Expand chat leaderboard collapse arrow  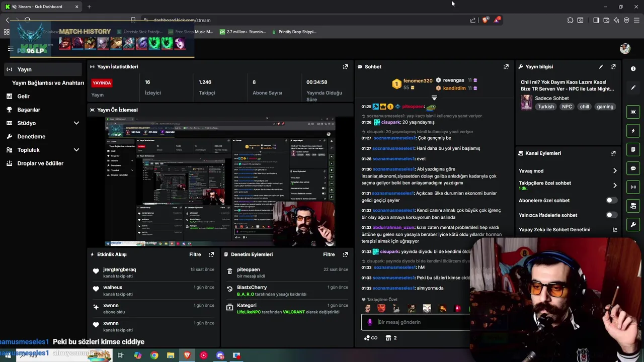point(434,98)
